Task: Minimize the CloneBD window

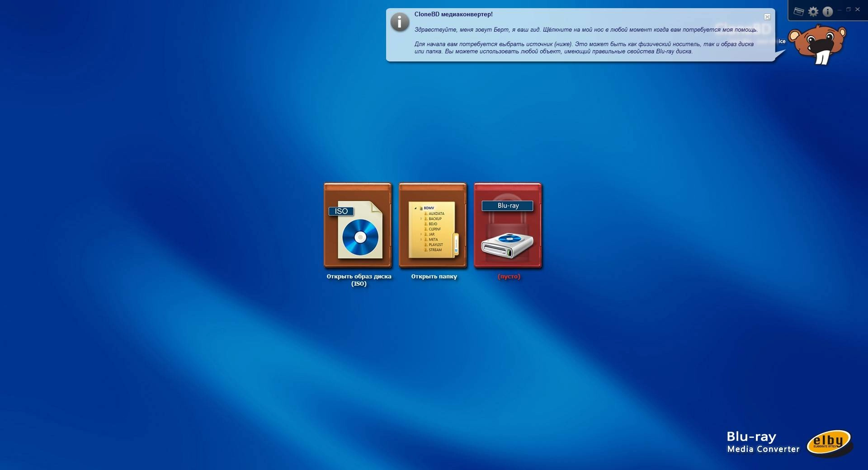Action: coord(840,9)
